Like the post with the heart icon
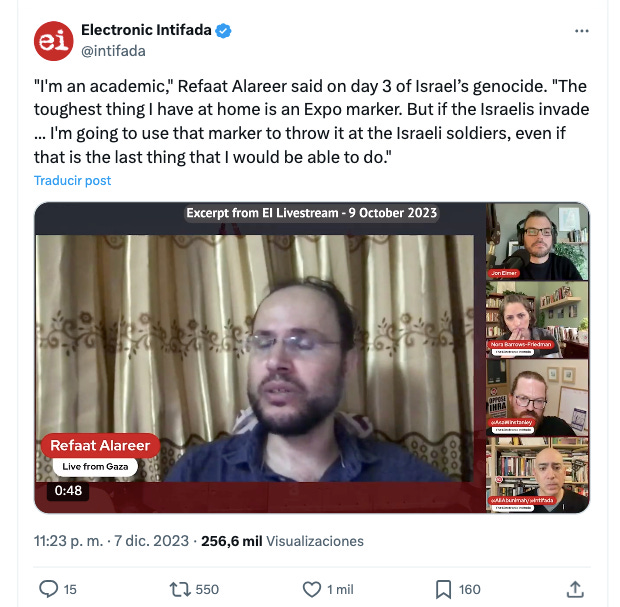 [x=312, y=589]
